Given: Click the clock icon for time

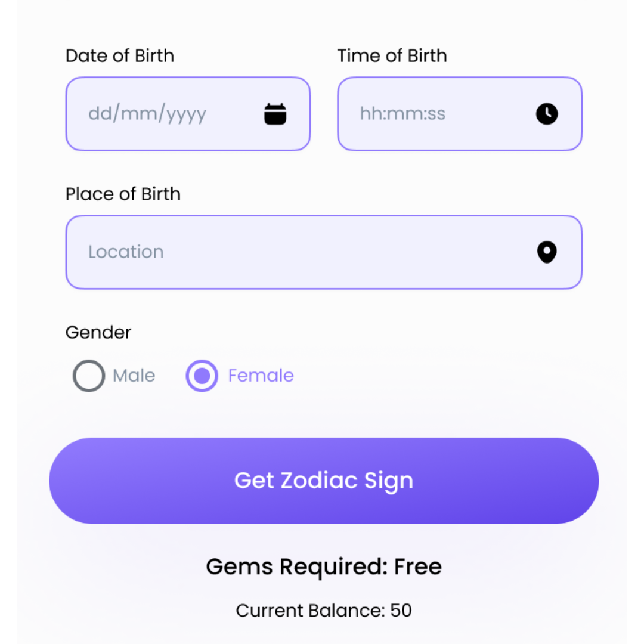Looking at the screenshot, I should [x=546, y=113].
